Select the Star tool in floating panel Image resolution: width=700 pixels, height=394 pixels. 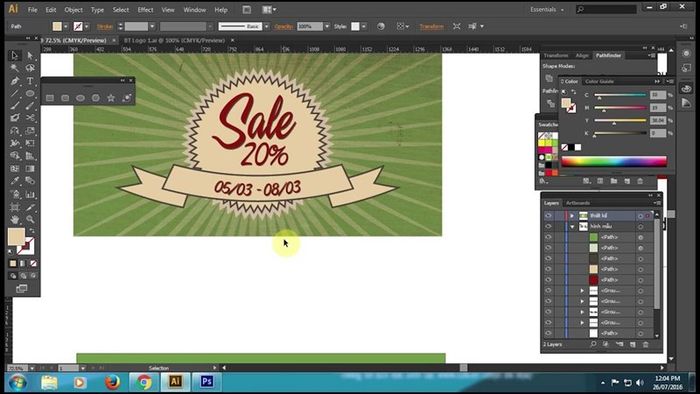coord(111,98)
